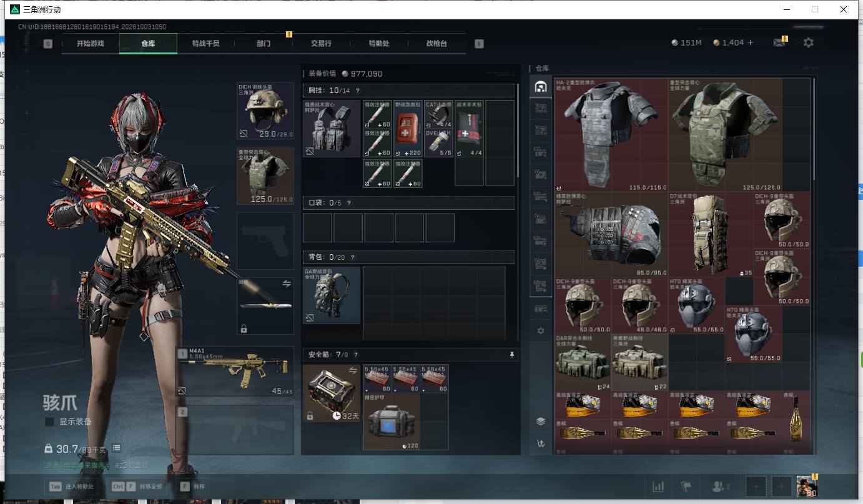Screen dimensions: 863x504
Task: Select the 精密护甲 repair kit in safe box
Action: pyautogui.click(x=391, y=421)
